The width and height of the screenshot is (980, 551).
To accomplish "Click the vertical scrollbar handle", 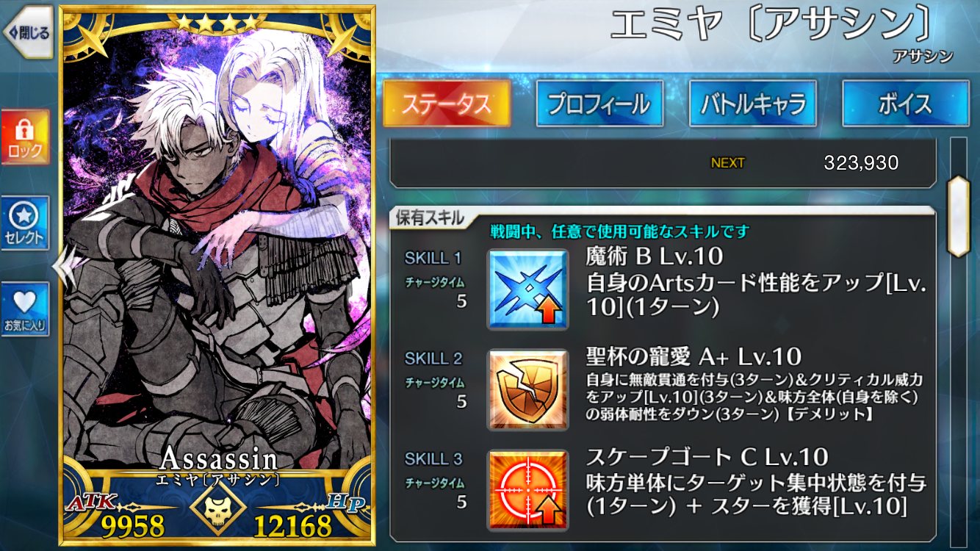I will pyautogui.click(x=958, y=216).
